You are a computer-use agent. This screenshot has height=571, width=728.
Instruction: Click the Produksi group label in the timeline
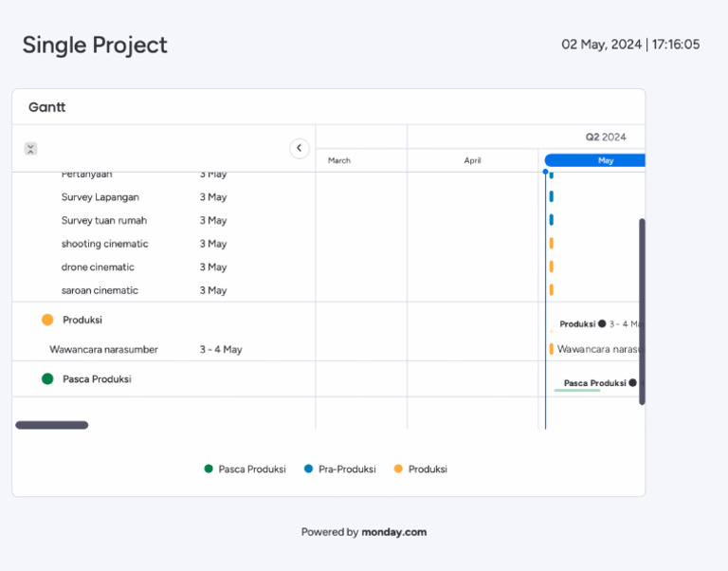[x=577, y=323]
